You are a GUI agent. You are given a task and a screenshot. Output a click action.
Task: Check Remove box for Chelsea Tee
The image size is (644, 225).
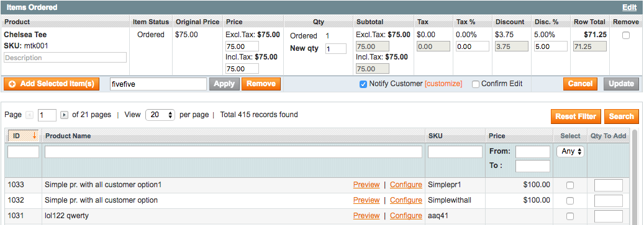(x=625, y=36)
